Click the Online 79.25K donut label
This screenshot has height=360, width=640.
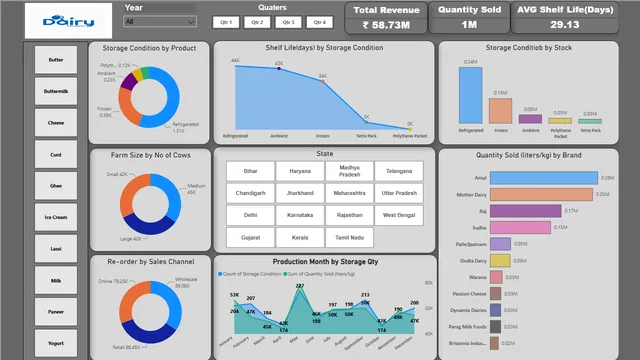point(113,281)
